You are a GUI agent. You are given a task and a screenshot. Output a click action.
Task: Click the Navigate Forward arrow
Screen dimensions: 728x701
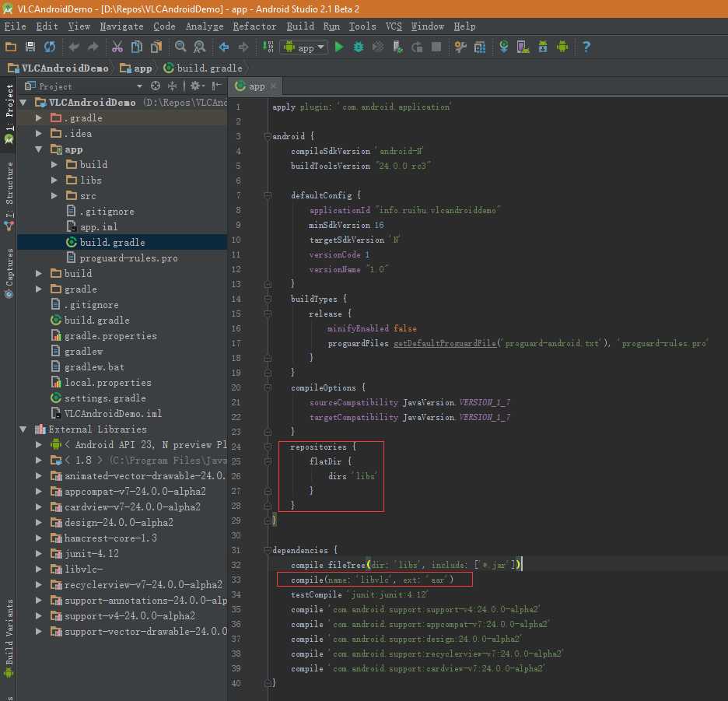243,47
